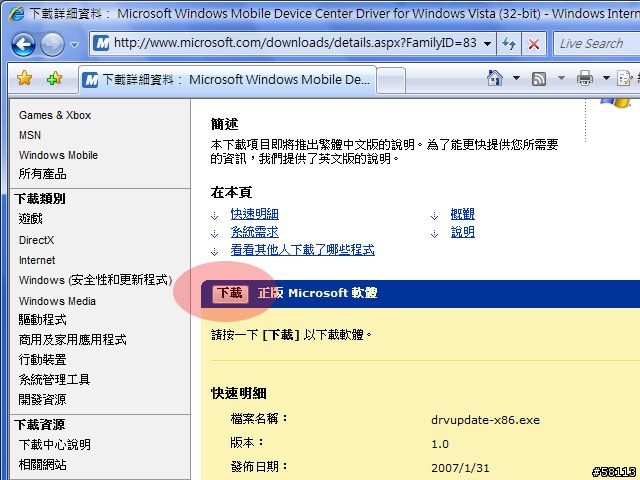Select 開發資源 category

tap(42, 399)
